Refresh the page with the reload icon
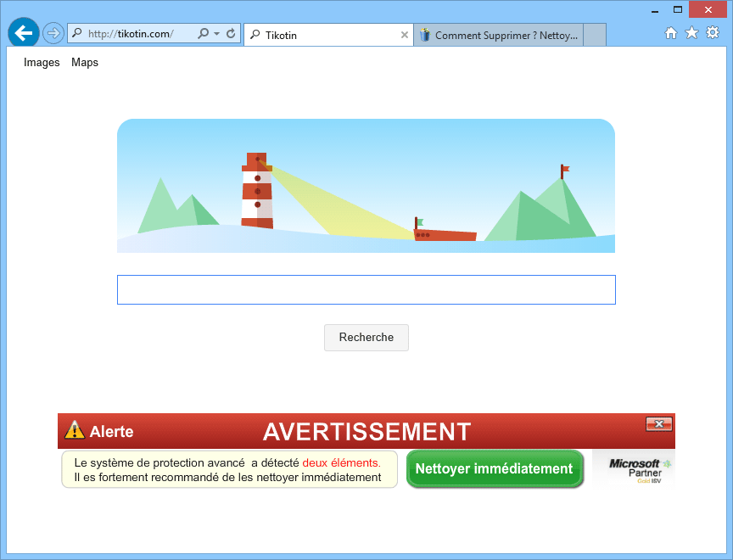This screenshot has height=560, width=733. click(231, 34)
